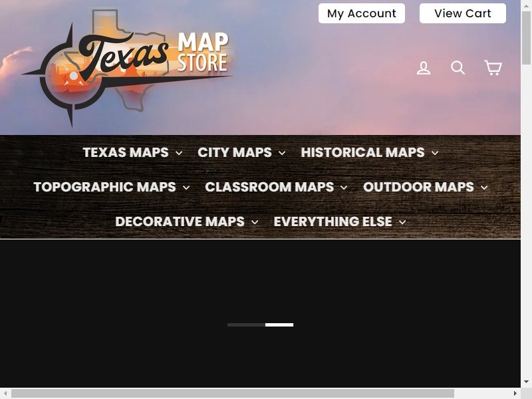Expand chevron next to Decorative Maps

point(255,223)
